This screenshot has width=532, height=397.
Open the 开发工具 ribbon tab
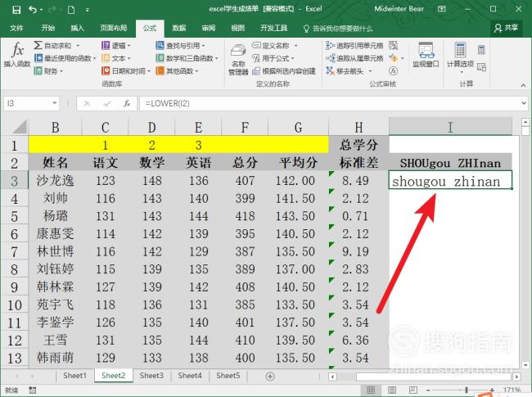273,28
